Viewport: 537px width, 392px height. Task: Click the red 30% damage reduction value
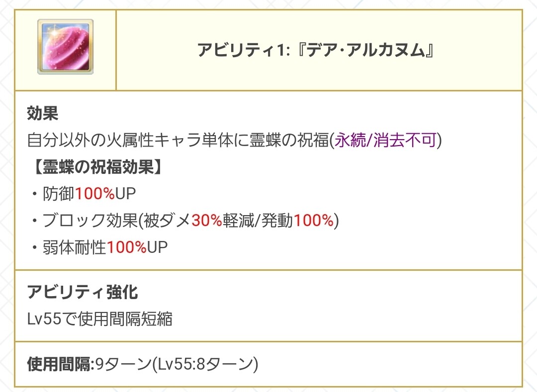click(x=206, y=221)
